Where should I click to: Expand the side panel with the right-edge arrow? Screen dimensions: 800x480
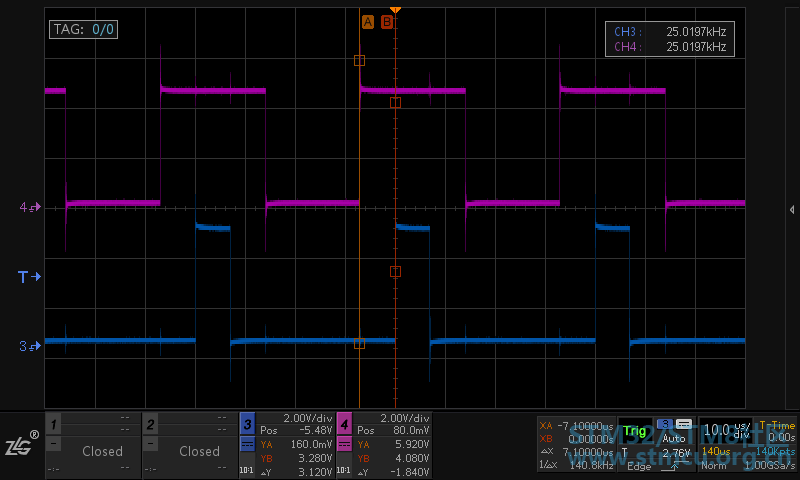coord(792,210)
